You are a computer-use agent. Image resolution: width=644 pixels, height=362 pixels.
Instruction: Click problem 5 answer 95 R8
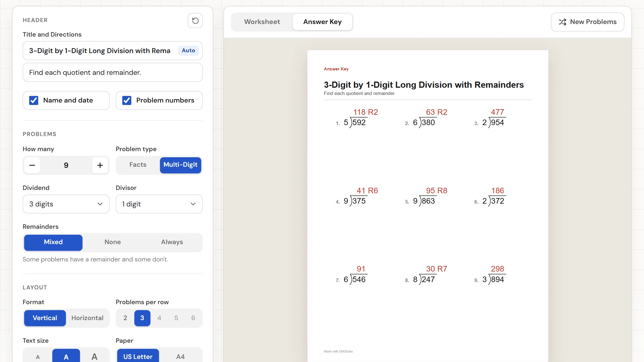(x=437, y=190)
